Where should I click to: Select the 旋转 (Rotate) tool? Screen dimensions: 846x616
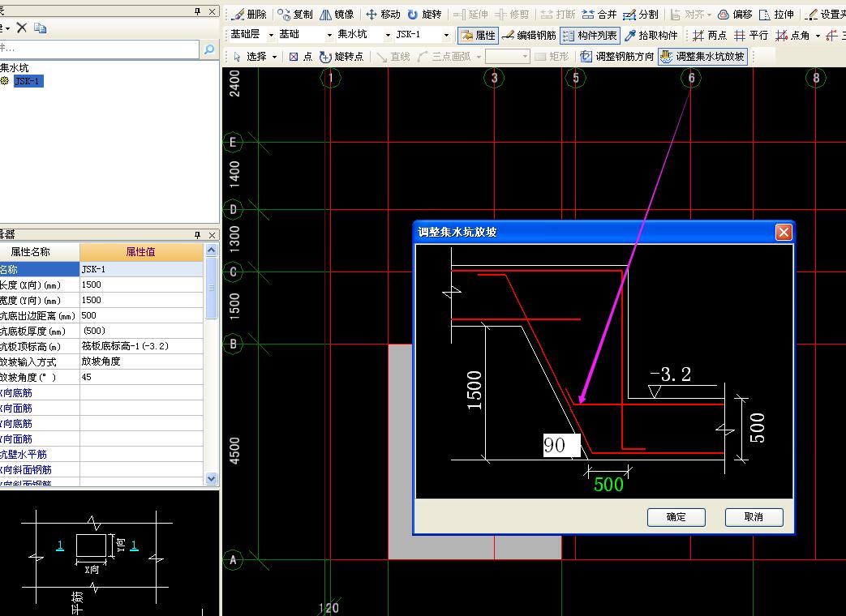coord(424,15)
